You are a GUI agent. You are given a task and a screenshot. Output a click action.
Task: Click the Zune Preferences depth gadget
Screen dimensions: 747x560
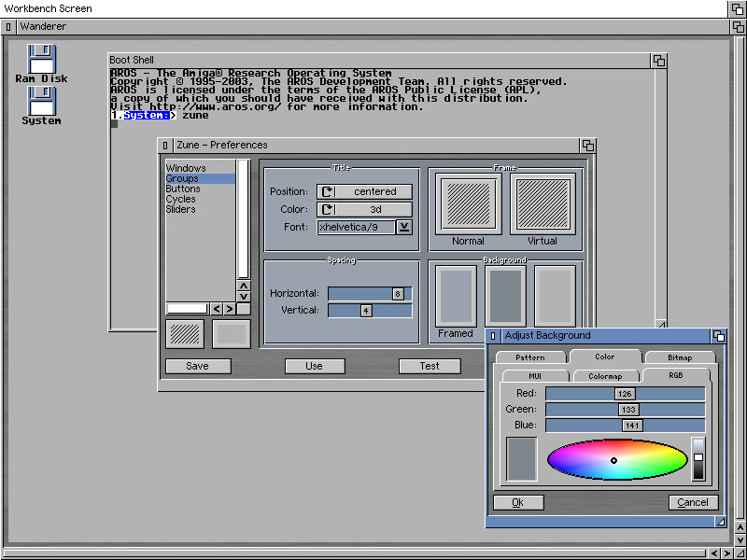pos(588,146)
